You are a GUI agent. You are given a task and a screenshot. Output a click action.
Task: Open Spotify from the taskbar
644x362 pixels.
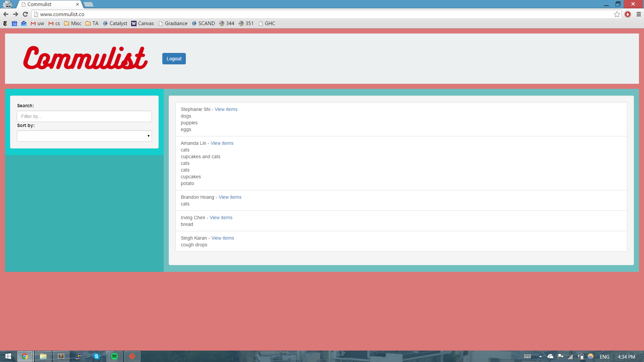(x=114, y=356)
